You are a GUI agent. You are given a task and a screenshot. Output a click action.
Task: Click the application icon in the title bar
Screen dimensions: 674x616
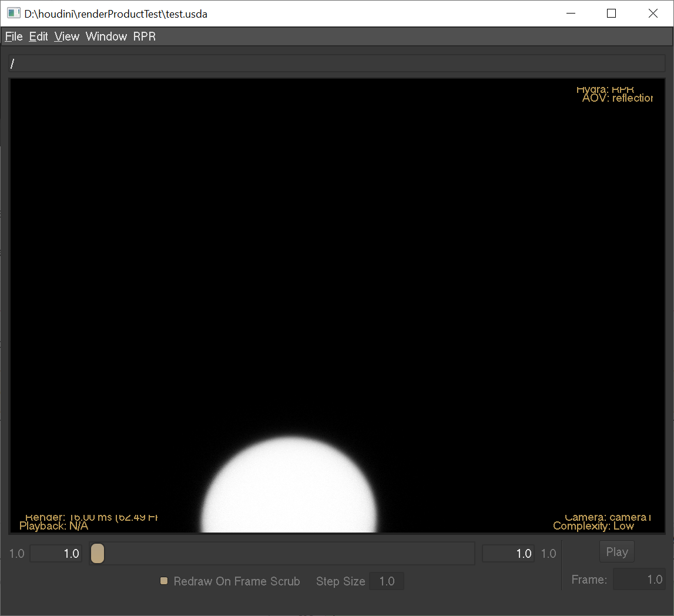click(13, 12)
